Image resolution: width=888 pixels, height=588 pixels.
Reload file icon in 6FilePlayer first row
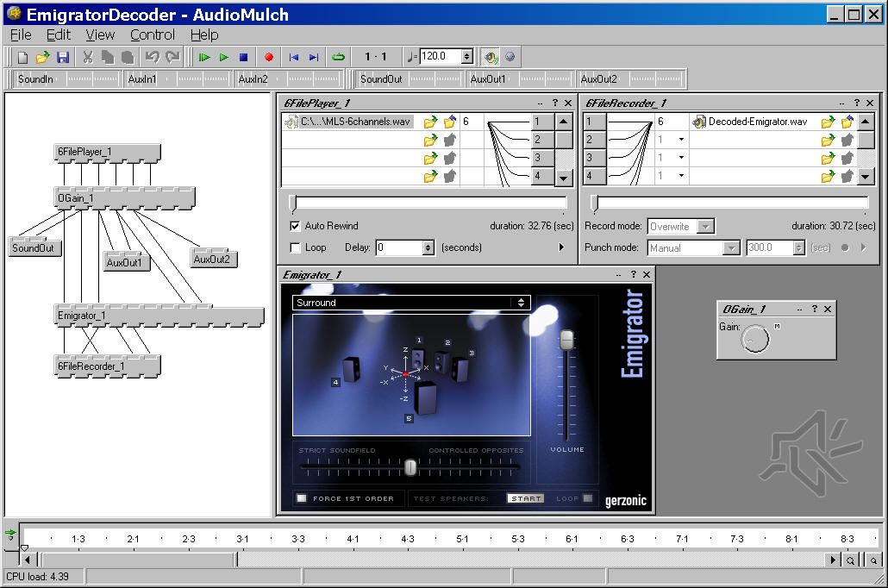click(450, 122)
